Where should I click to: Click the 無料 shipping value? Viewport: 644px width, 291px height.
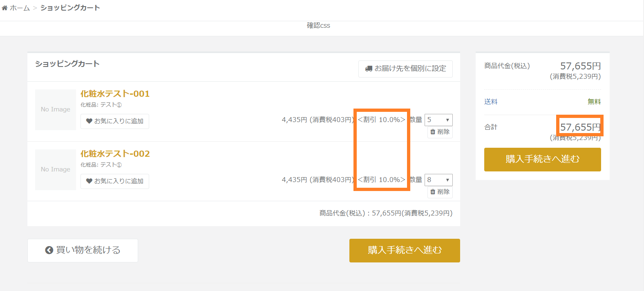(594, 102)
